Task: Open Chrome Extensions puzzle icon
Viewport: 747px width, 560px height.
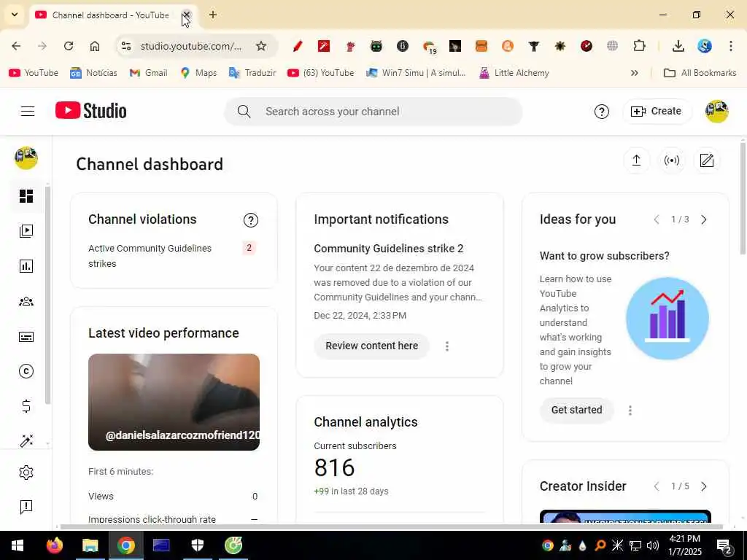Action: click(639, 46)
